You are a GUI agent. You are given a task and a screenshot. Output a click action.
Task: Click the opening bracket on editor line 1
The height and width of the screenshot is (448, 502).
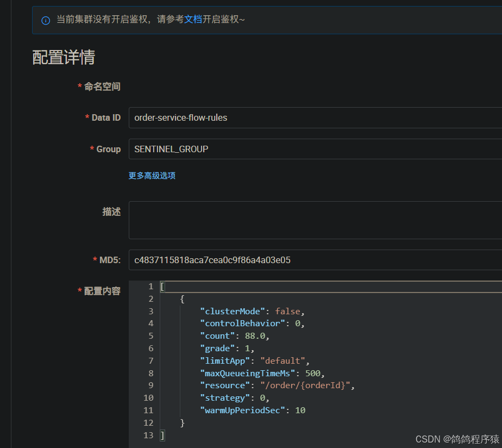pos(162,287)
